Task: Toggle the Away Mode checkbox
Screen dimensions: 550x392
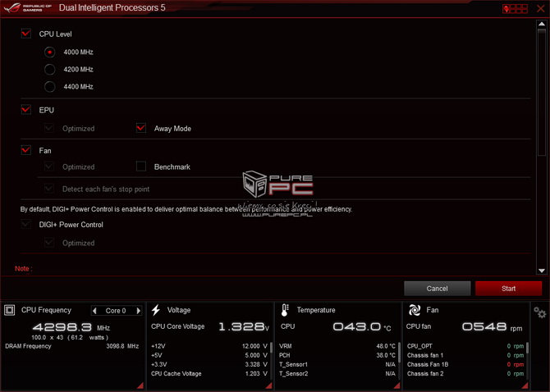Action: pos(141,128)
